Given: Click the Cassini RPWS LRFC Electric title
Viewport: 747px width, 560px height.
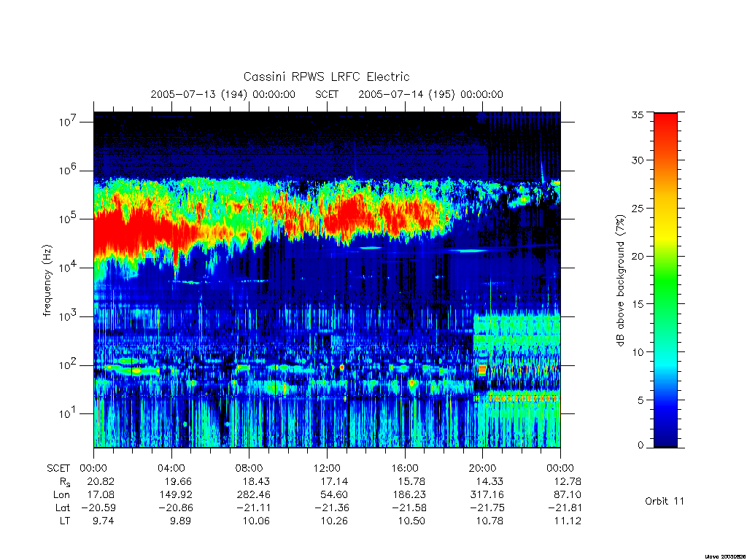Looking at the screenshot, I should tap(326, 77).
